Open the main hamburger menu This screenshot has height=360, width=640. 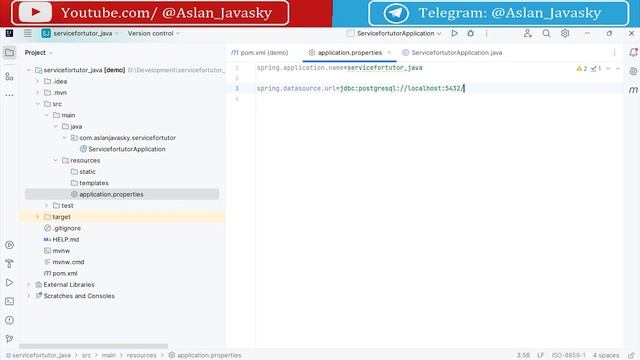[28, 33]
